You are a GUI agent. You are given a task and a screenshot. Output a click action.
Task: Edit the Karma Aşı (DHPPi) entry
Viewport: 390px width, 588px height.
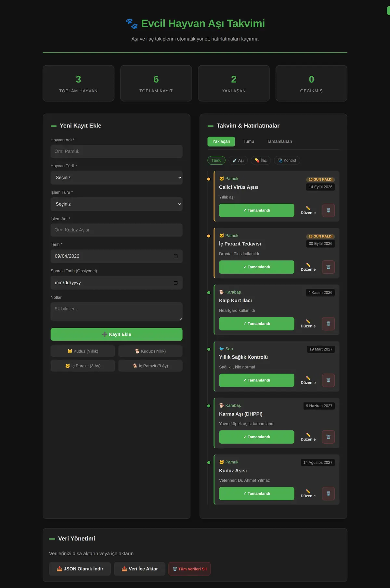pos(308,437)
